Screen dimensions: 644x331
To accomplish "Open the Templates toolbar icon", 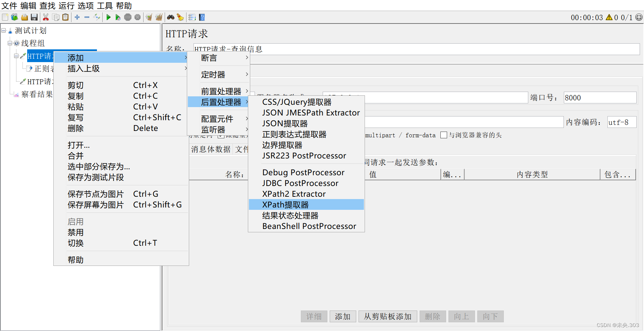I will click(x=14, y=17).
